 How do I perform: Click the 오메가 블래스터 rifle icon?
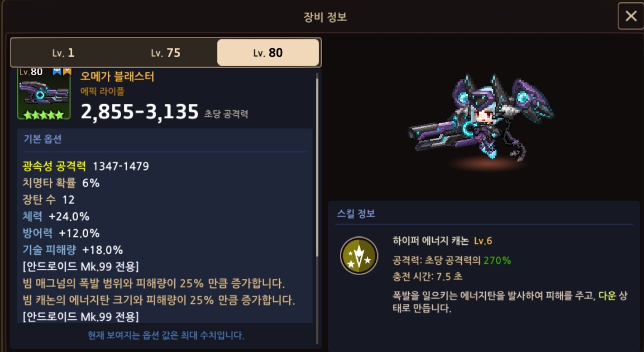pos(44,94)
